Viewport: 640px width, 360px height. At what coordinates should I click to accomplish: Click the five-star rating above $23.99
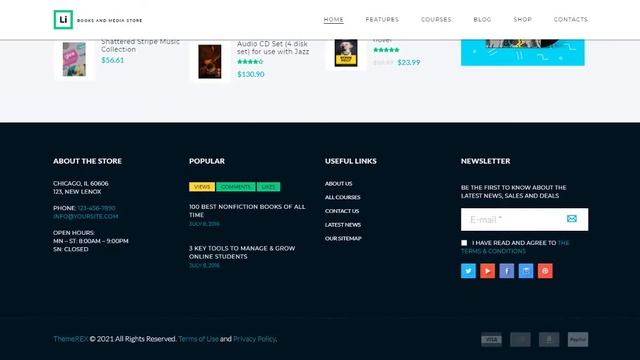pos(386,50)
